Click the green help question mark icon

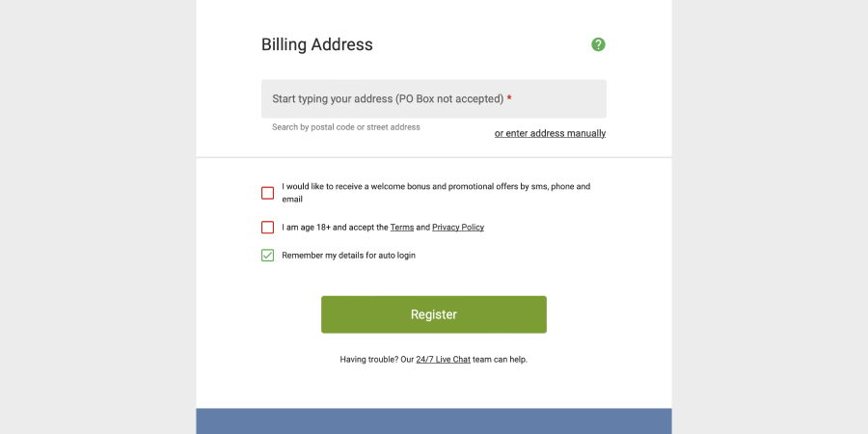click(x=598, y=44)
